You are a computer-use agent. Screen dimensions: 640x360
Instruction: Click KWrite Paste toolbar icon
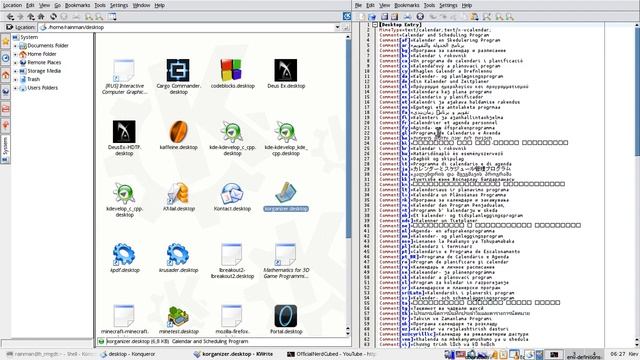pyautogui.click(x=474, y=17)
